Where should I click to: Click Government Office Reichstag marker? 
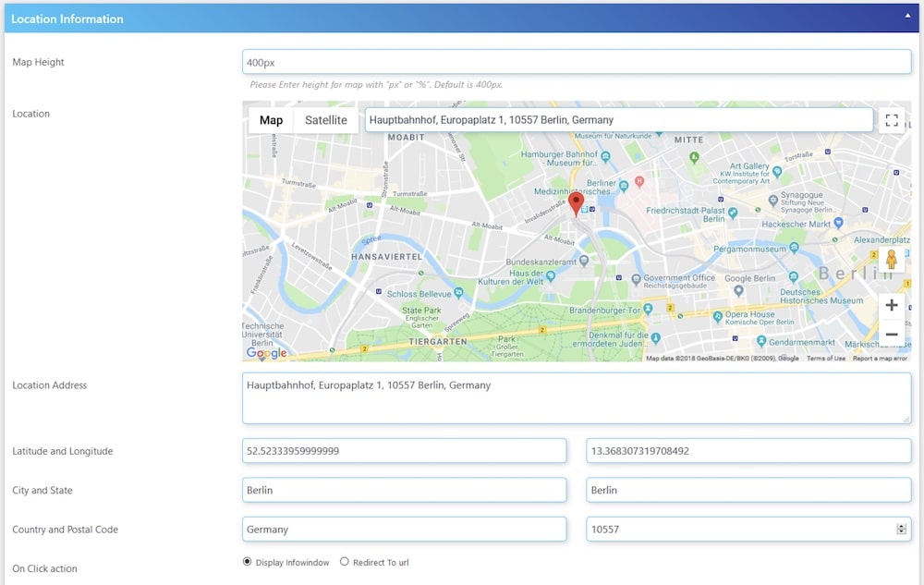coord(636,279)
